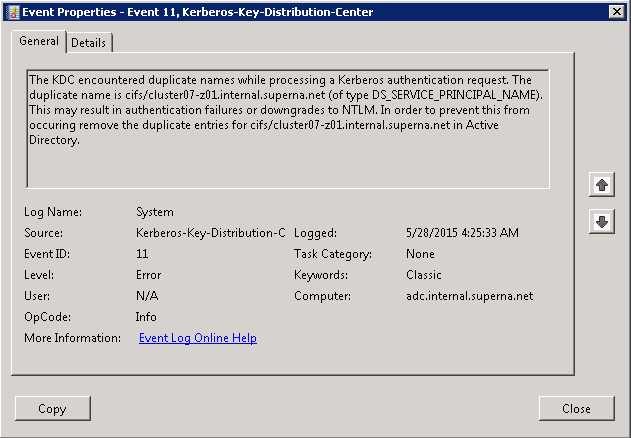Open the Event Log Online Help link
The width and height of the screenshot is (631, 438).
(x=198, y=338)
